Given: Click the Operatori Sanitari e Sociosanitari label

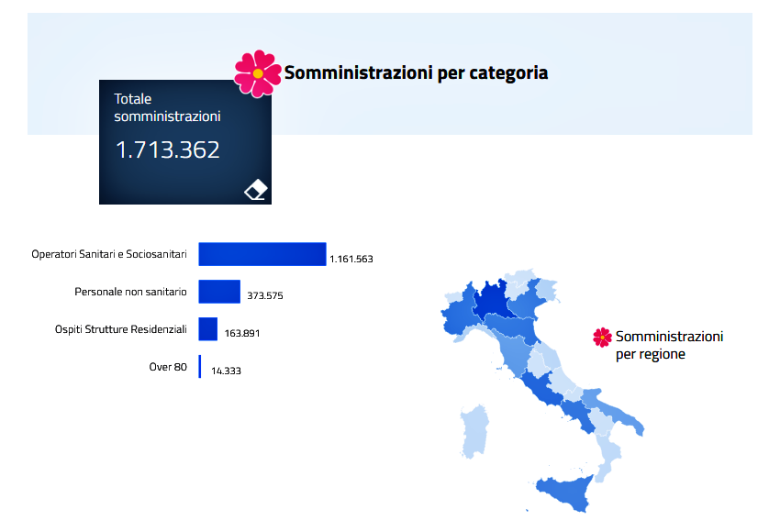Looking at the screenshot, I should click(x=109, y=254).
